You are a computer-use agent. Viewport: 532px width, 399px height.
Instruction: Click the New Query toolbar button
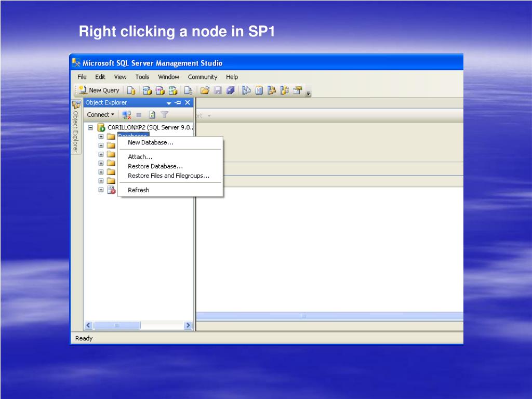[x=99, y=90]
